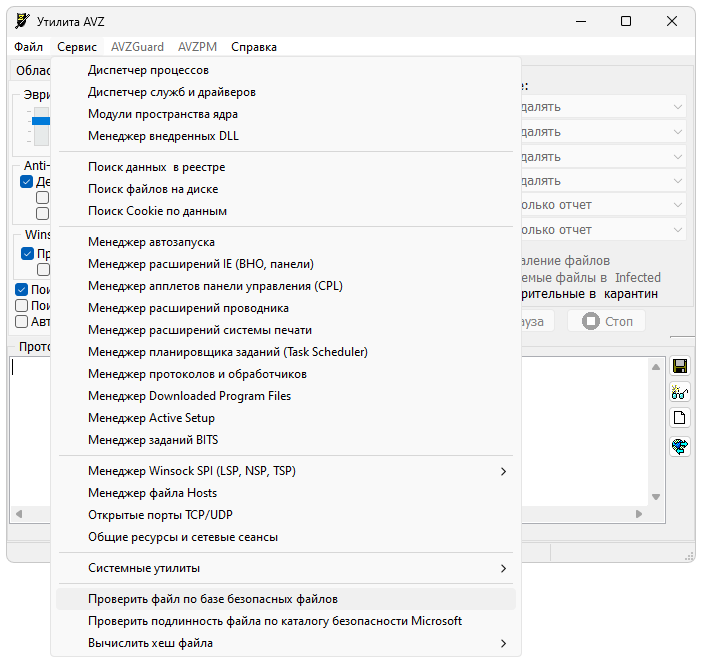Image resolution: width=701 pixels, height=663 pixels.
Task: Click the log's vertical scrollbar down arrow
Action: tap(656, 497)
